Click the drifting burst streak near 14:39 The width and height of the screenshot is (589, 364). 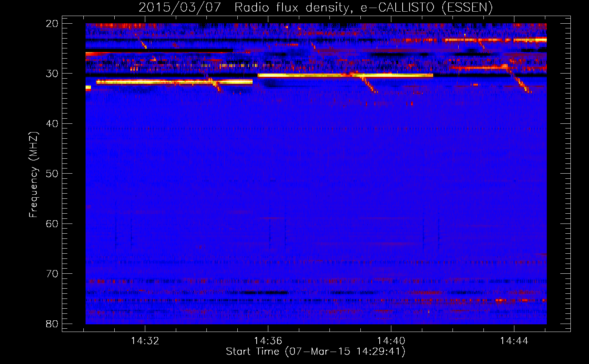click(368, 84)
